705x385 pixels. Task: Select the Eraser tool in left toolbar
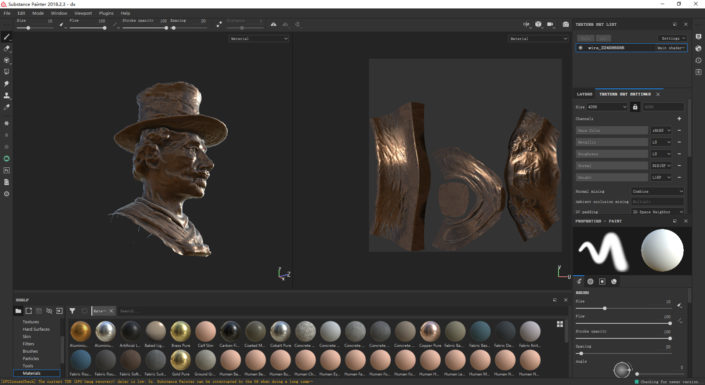click(6, 49)
